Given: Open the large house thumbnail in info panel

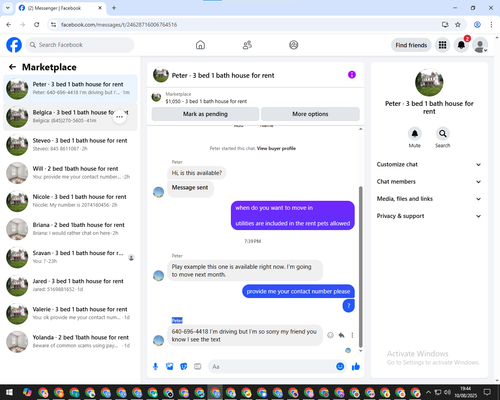Looking at the screenshot, I should pos(429,82).
